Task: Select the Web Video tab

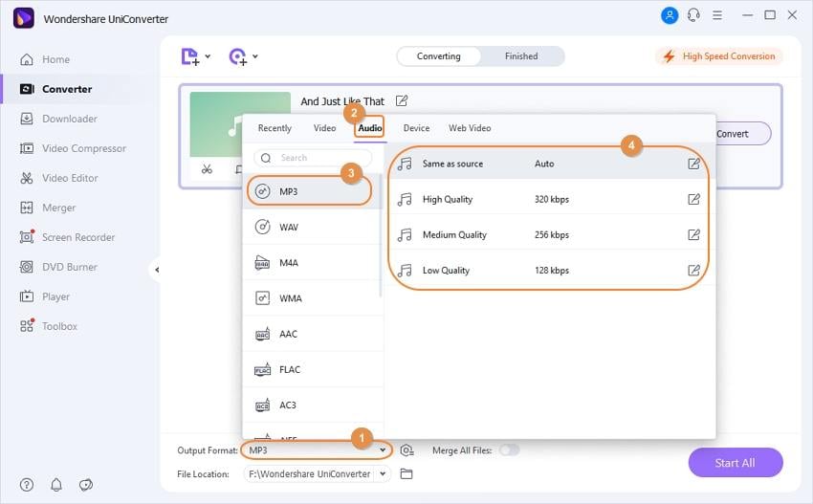Action: pos(470,128)
